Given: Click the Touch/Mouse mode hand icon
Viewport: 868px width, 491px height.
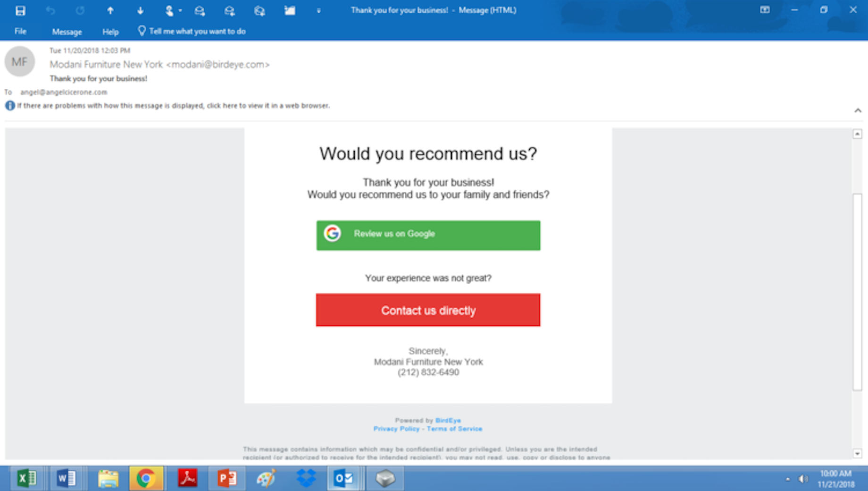Looking at the screenshot, I should tap(169, 10).
